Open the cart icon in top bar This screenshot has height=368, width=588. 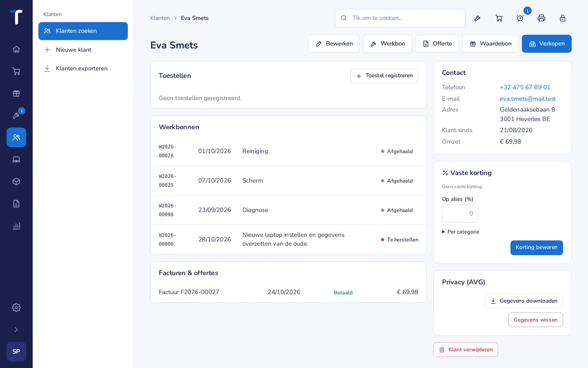click(x=499, y=18)
